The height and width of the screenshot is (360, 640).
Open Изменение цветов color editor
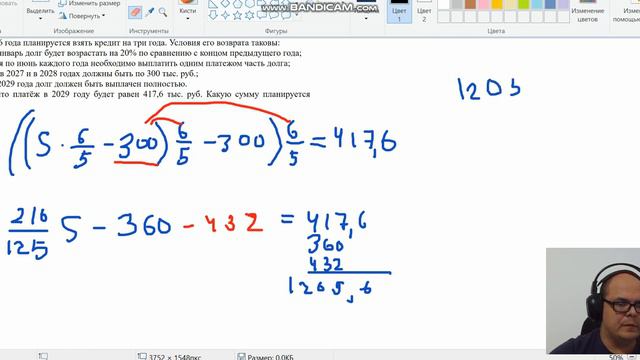click(x=587, y=11)
